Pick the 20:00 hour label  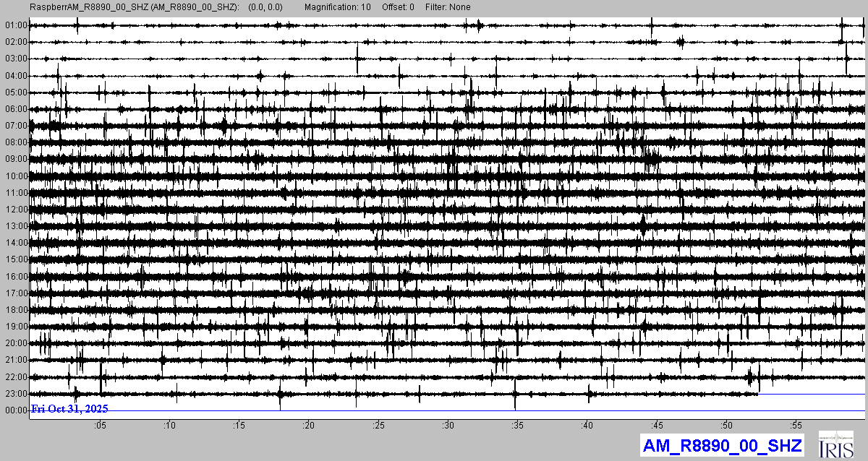tap(15, 343)
